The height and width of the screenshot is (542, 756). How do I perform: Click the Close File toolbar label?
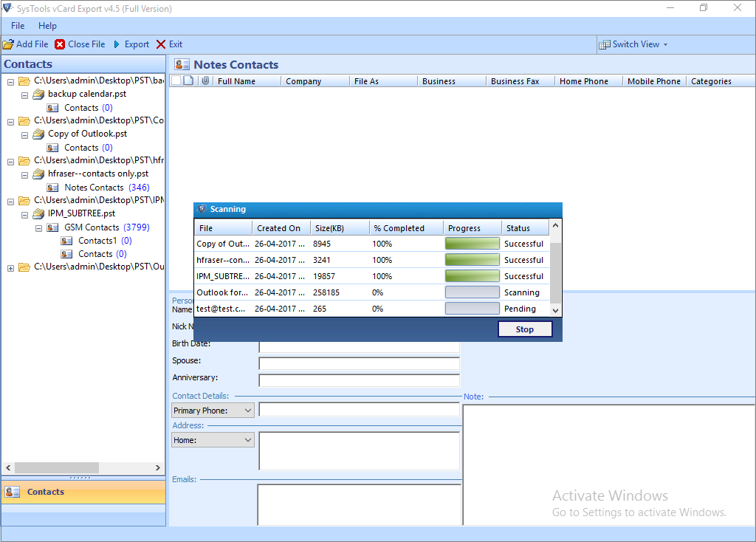point(86,44)
